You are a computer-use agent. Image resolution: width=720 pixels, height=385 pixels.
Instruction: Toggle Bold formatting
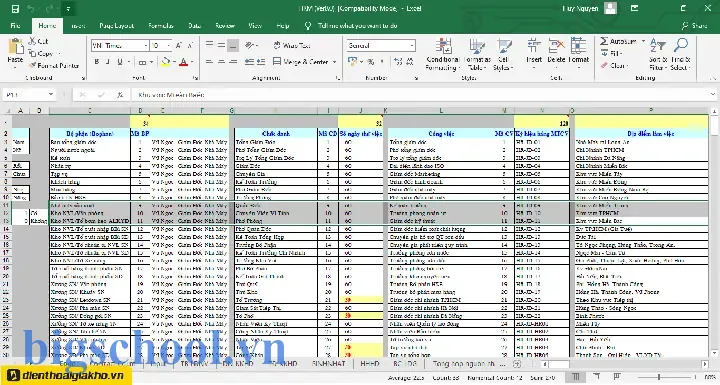coord(96,62)
